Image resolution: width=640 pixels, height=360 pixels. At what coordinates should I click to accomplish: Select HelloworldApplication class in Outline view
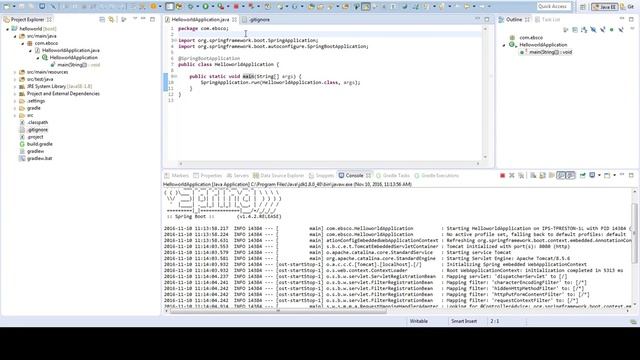[x=543, y=45]
